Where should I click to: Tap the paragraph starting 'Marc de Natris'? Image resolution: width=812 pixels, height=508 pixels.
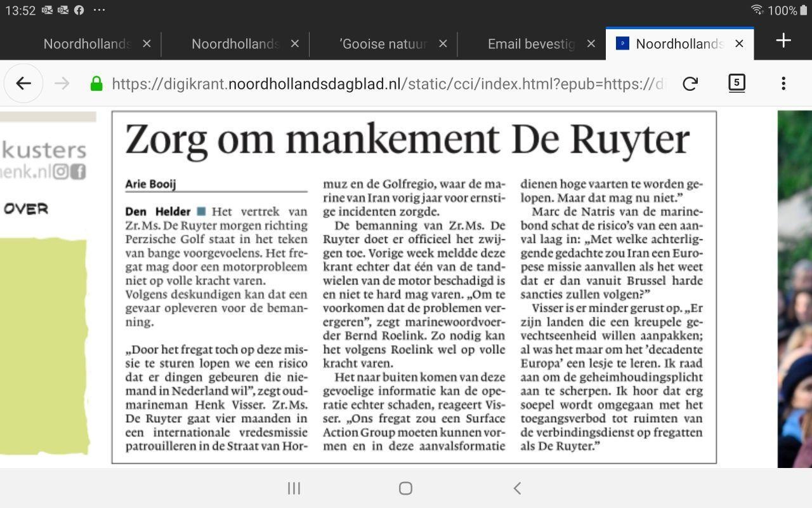[x=612, y=253]
